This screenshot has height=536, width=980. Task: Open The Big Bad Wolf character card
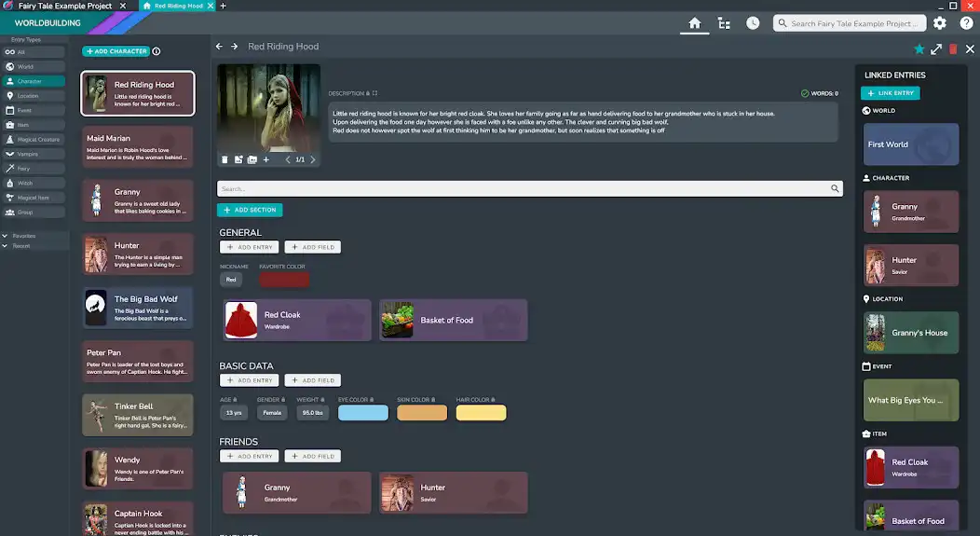(138, 308)
